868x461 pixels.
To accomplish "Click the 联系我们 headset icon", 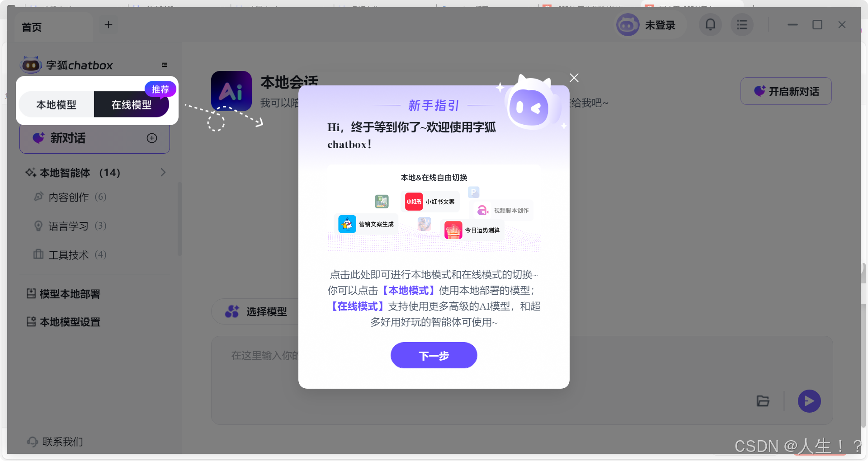I will click(32, 442).
